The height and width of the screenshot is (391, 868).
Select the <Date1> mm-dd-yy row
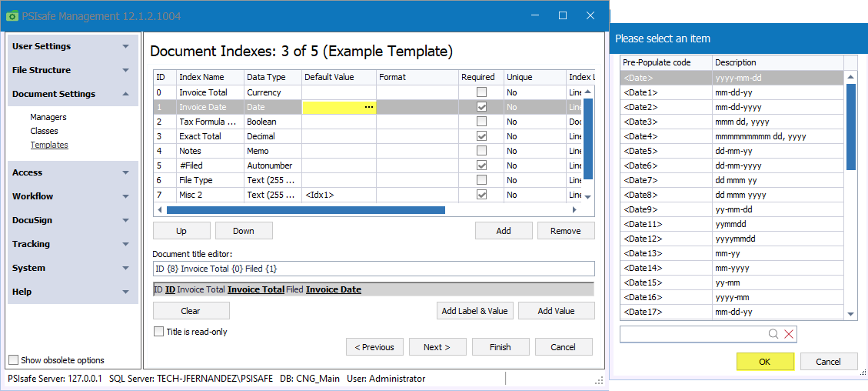click(x=731, y=92)
